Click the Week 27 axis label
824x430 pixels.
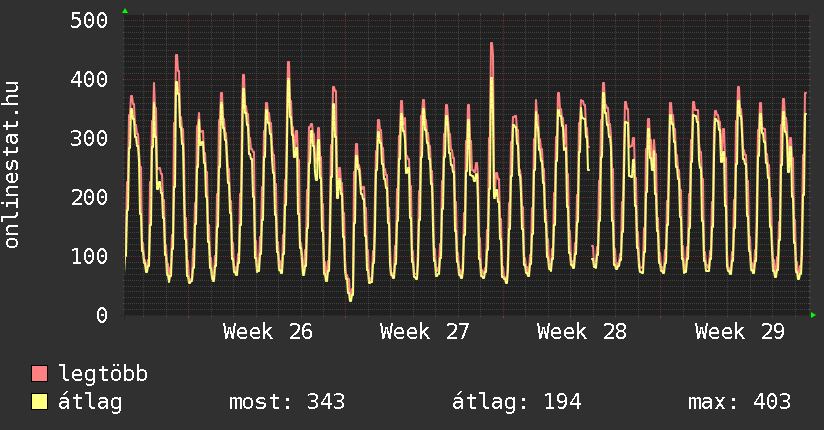425,332
